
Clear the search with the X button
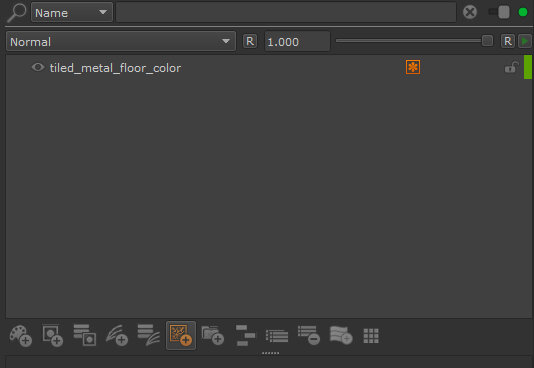470,12
